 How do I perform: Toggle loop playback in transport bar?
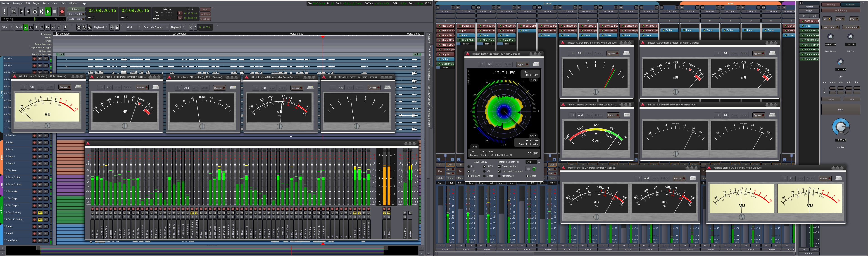point(35,12)
